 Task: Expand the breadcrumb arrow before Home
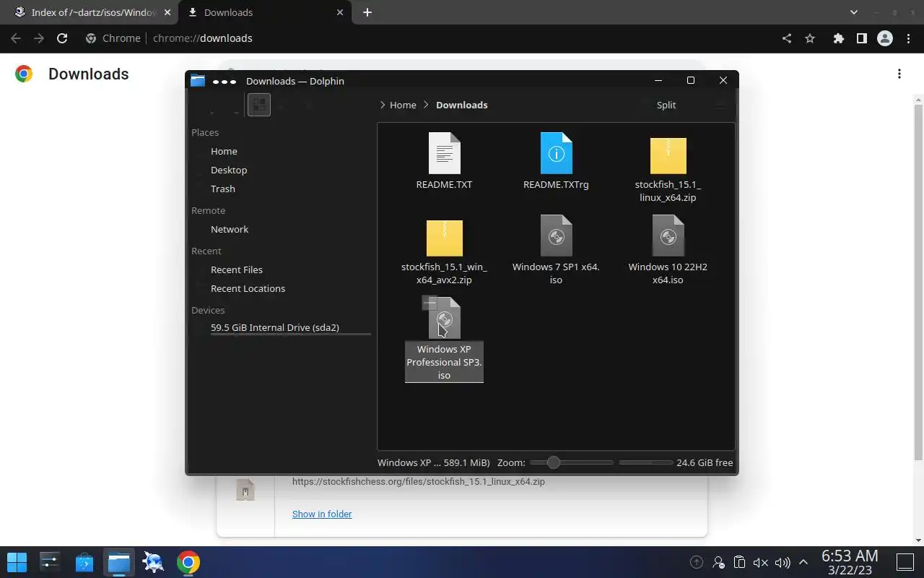click(382, 105)
